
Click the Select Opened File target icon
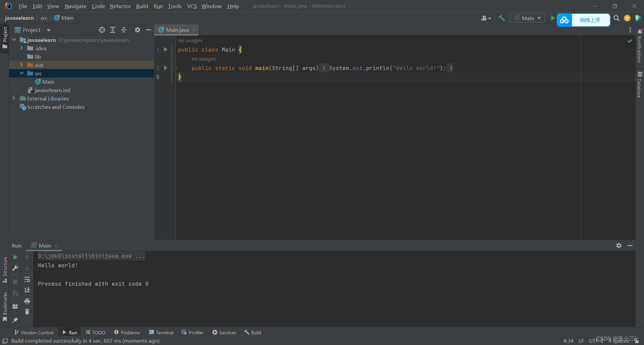pyautogui.click(x=102, y=30)
